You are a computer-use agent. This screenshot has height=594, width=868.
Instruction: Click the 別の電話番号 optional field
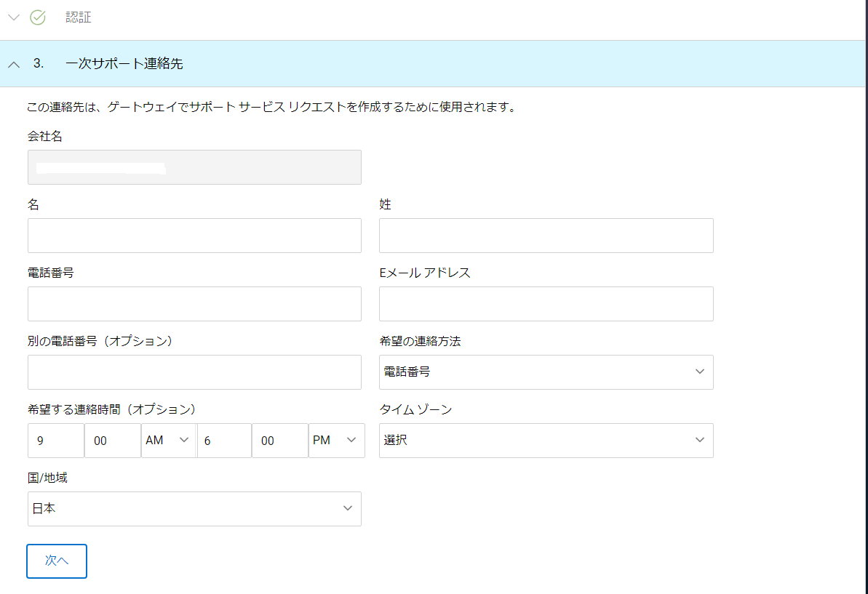point(194,372)
